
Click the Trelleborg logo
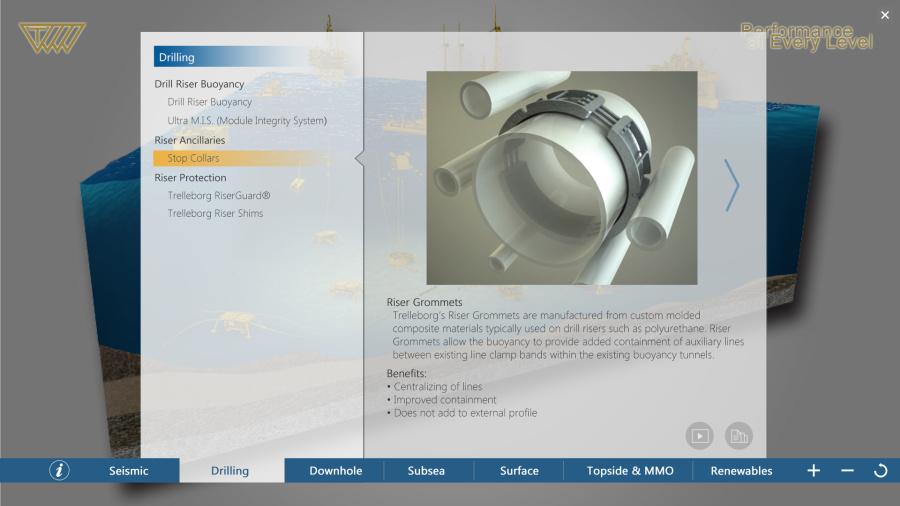tap(52, 38)
